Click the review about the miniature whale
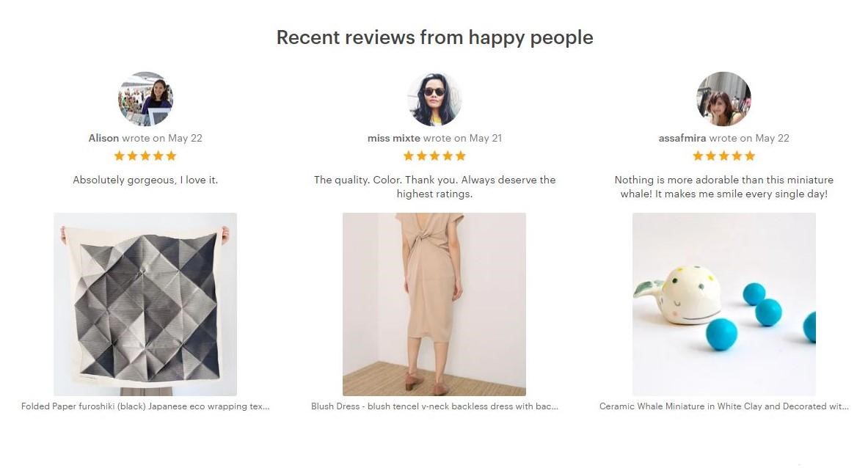Screen dimensions: 868x468 pos(724,187)
